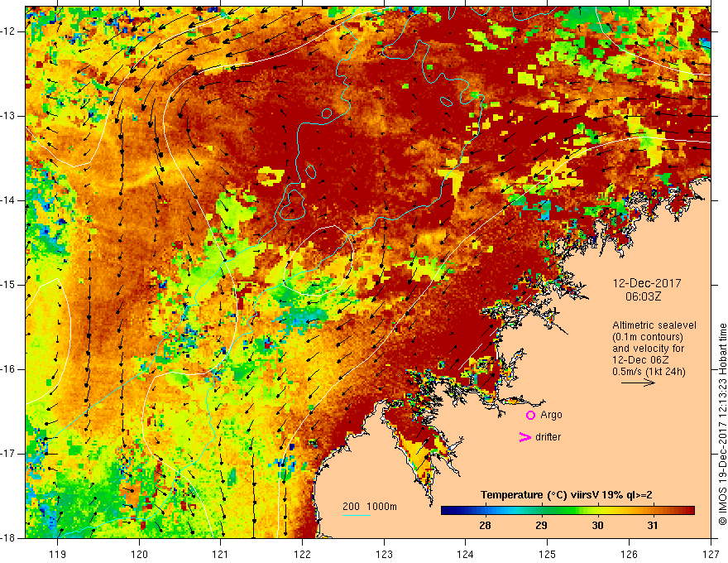Click the IMOS copyright timestamp text
The image size is (728, 563).
point(722,425)
